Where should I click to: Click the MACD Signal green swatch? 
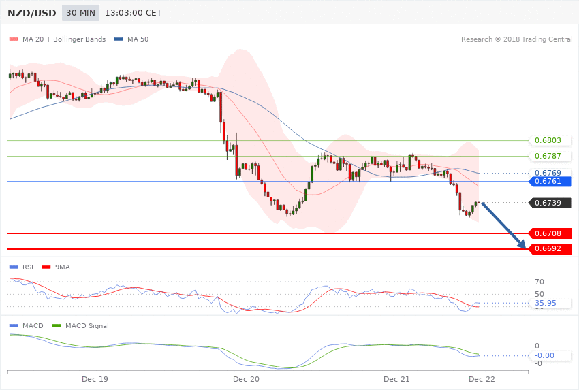(x=57, y=326)
